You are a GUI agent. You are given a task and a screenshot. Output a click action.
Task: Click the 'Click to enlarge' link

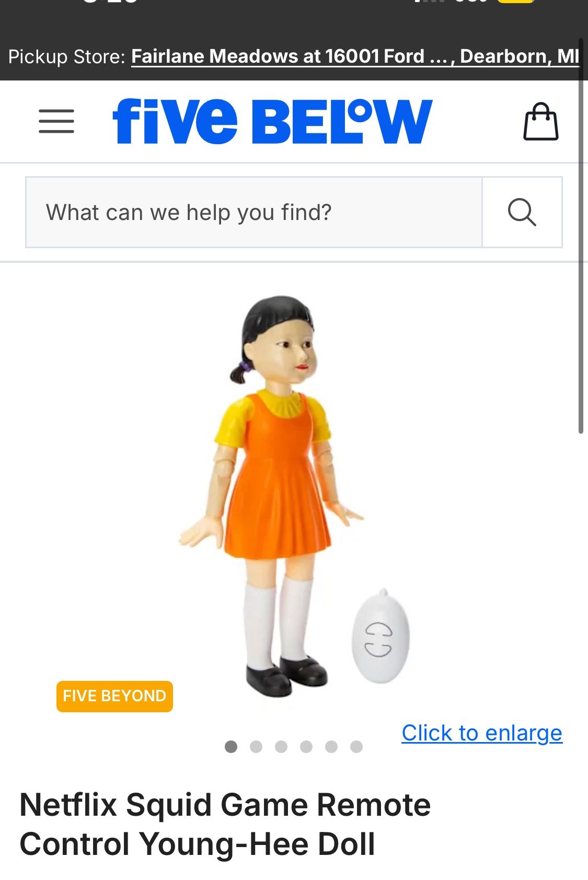[482, 733]
